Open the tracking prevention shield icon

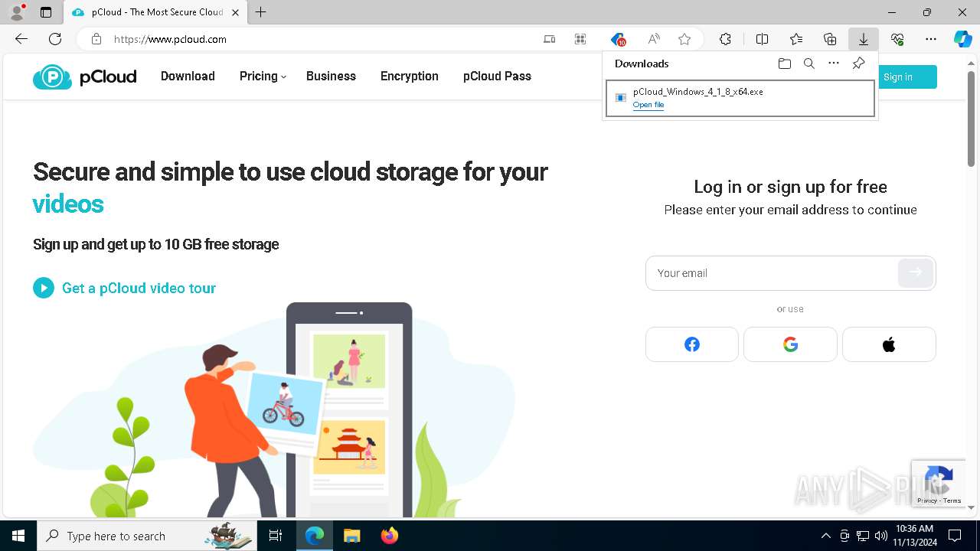click(618, 39)
